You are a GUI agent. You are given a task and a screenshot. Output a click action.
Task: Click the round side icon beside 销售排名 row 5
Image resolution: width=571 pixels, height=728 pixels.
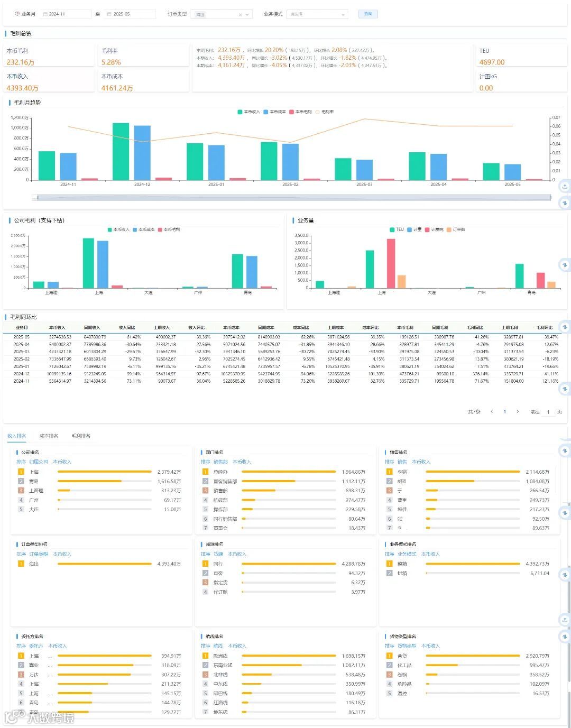(x=565, y=512)
